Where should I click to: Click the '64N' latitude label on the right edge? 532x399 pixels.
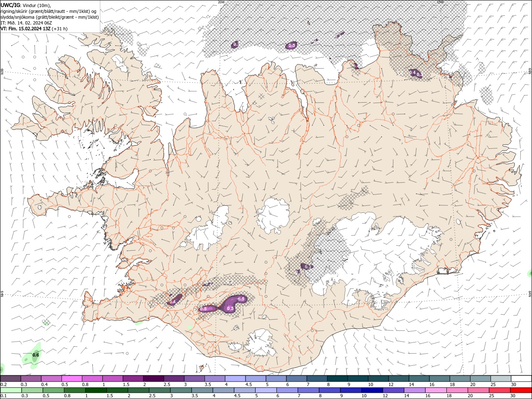coord(530,293)
